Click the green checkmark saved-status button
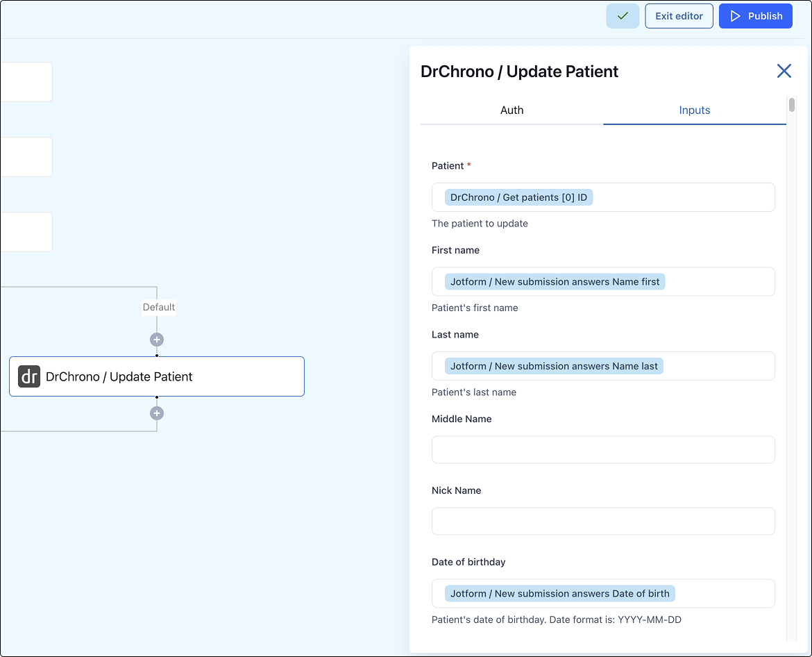Image resolution: width=812 pixels, height=657 pixels. (x=623, y=16)
